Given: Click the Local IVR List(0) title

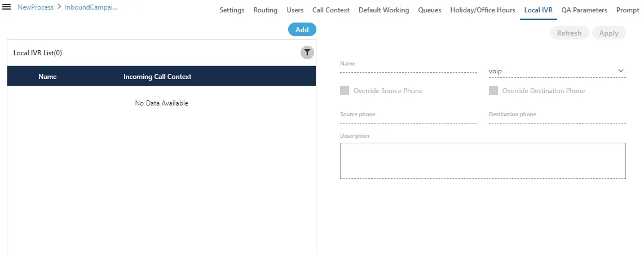Looking at the screenshot, I should [x=38, y=53].
